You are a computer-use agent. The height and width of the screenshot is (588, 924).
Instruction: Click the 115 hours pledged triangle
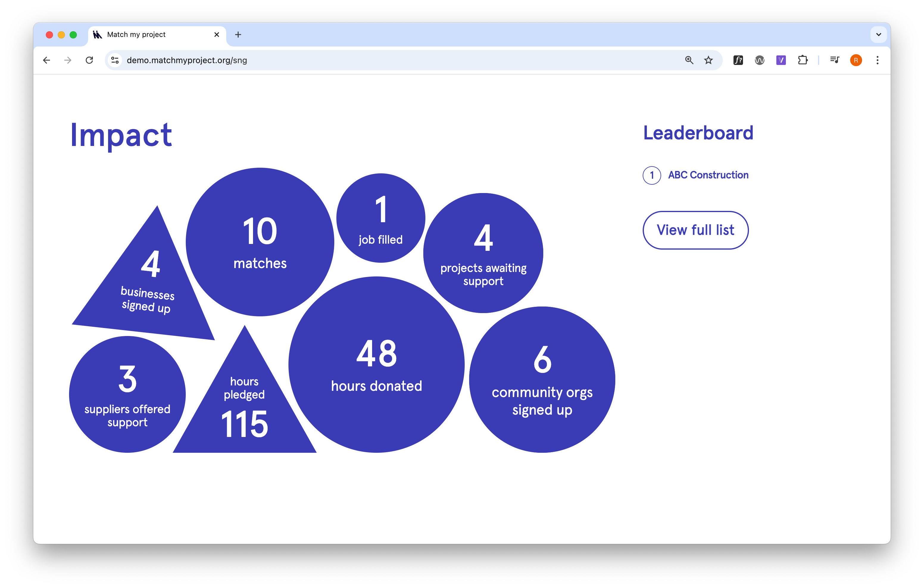click(x=244, y=407)
